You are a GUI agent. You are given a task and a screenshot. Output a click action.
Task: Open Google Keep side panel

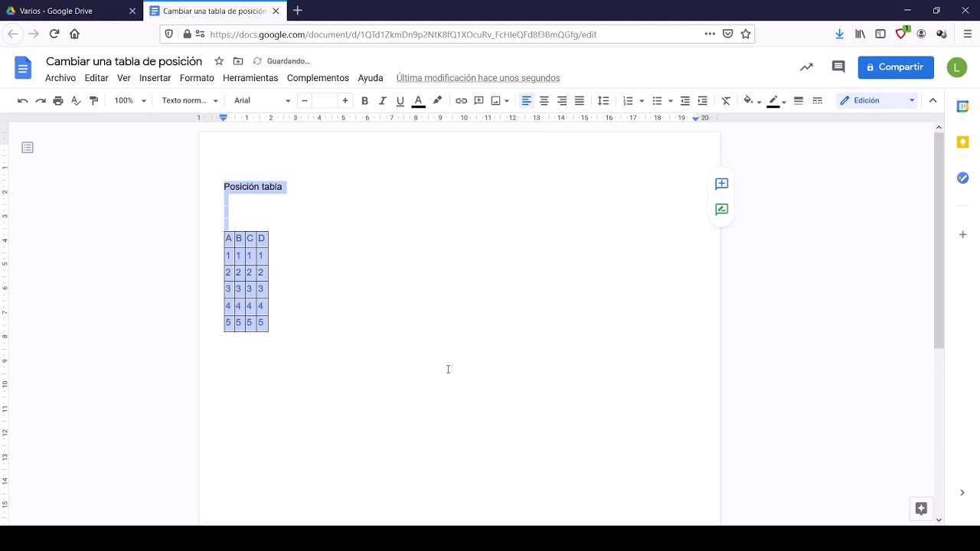[963, 142]
